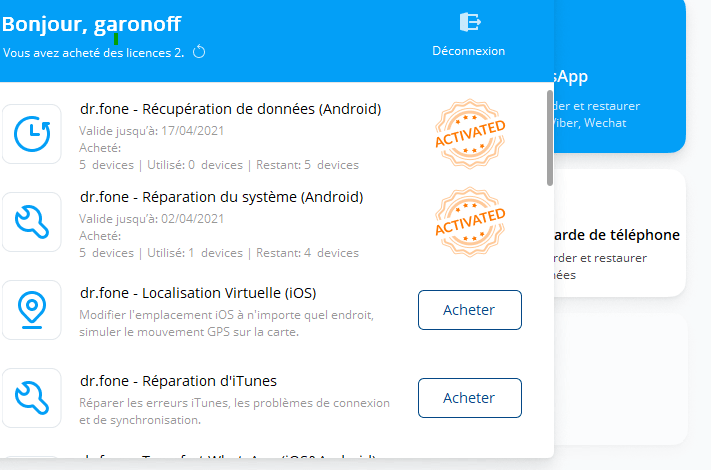Viewport: 711px width, 470px height.
Task: Click the Bonjour, garonoff greeting header
Action: tap(91, 24)
